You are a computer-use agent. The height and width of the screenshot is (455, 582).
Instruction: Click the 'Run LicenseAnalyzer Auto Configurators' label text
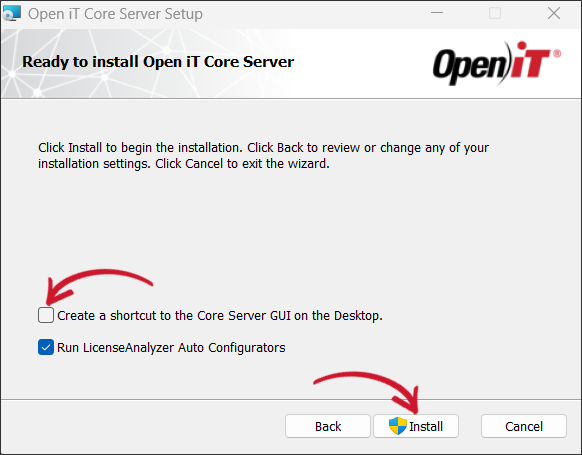pos(171,348)
